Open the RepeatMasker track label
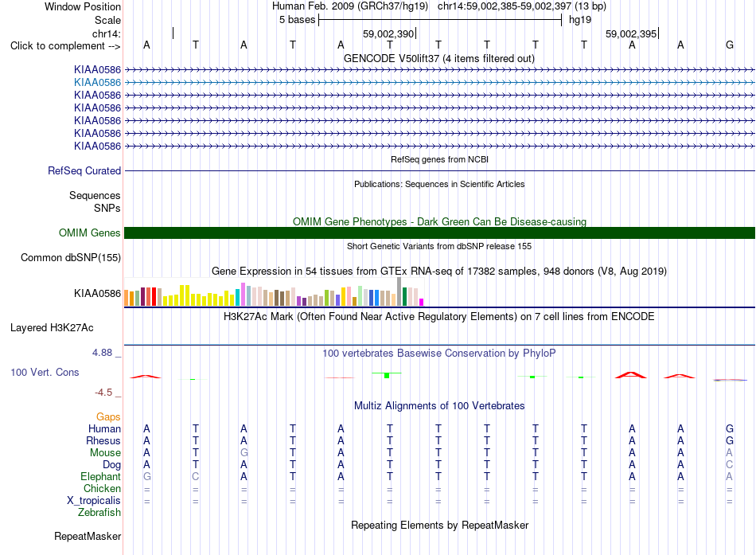756x555 pixels. 88,537
